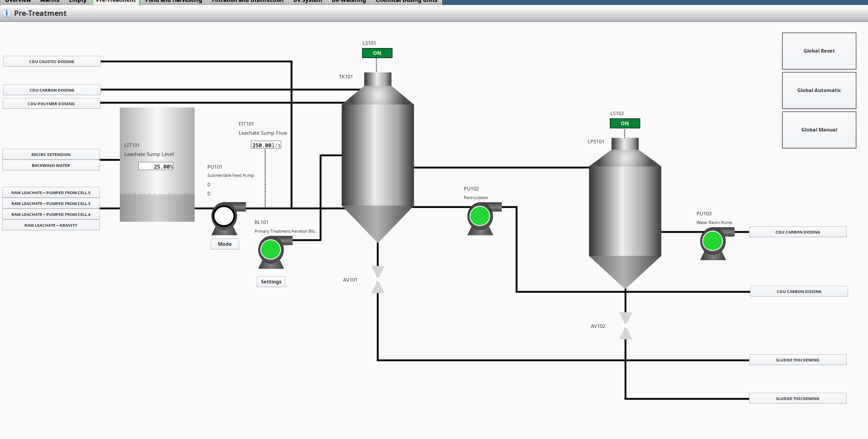Click the CDU Polymer Dosing link box
868x439 pixels.
pos(51,103)
